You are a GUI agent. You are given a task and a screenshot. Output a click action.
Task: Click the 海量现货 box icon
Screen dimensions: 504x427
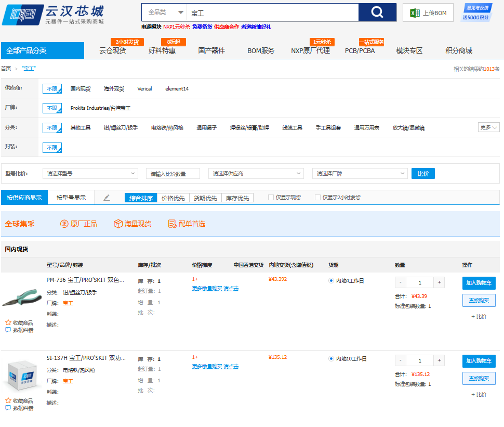(x=118, y=224)
